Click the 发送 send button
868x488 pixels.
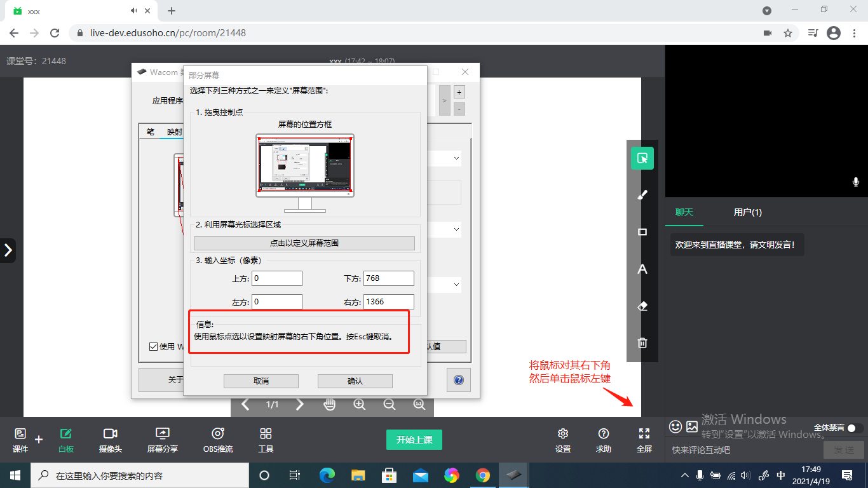[844, 450]
